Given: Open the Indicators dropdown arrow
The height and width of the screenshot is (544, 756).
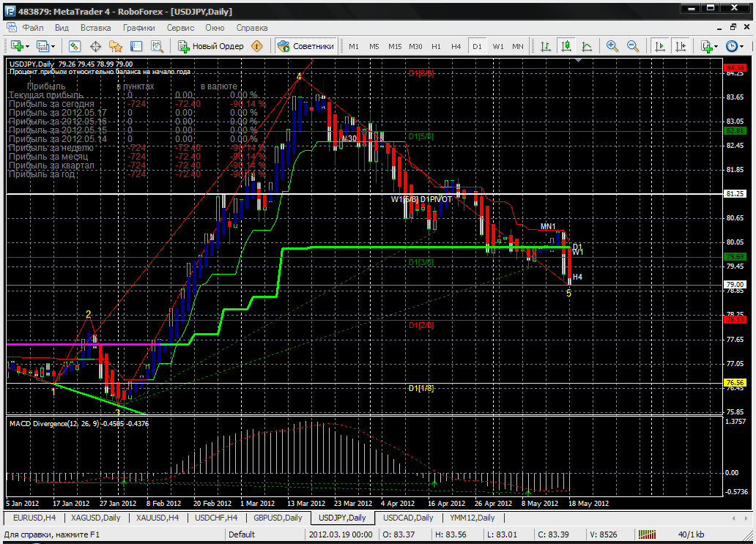Looking at the screenshot, I should [x=716, y=47].
